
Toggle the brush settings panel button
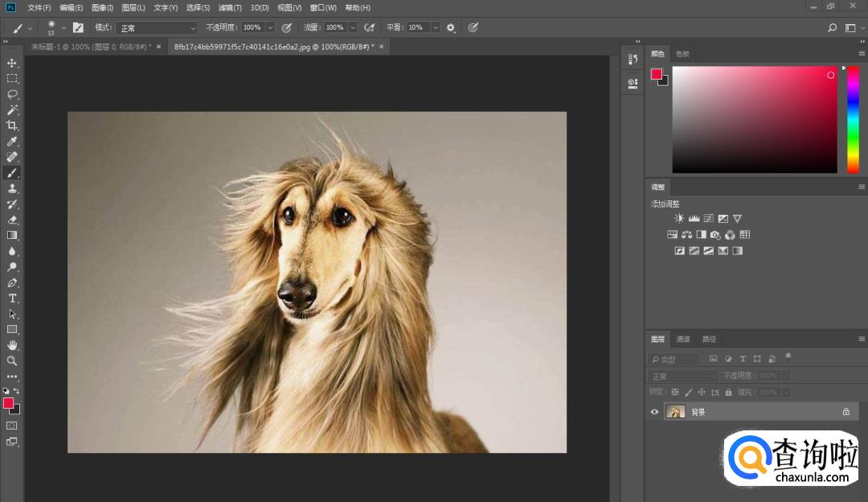click(78, 27)
